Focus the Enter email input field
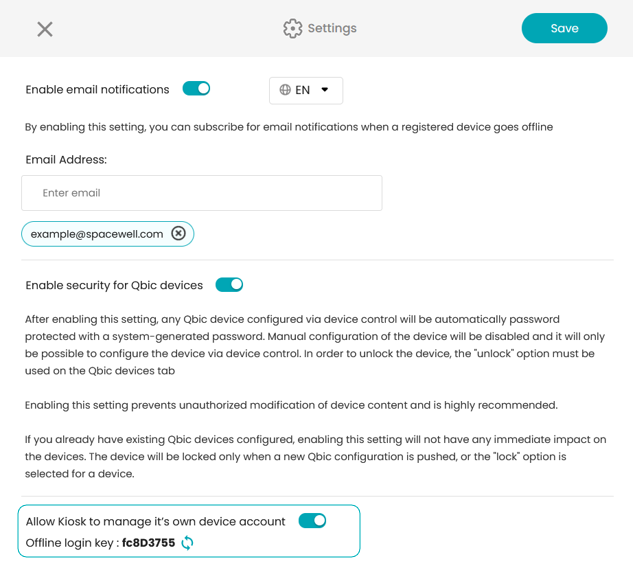This screenshot has width=633, height=562. pyautogui.click(x=202, y=193)
